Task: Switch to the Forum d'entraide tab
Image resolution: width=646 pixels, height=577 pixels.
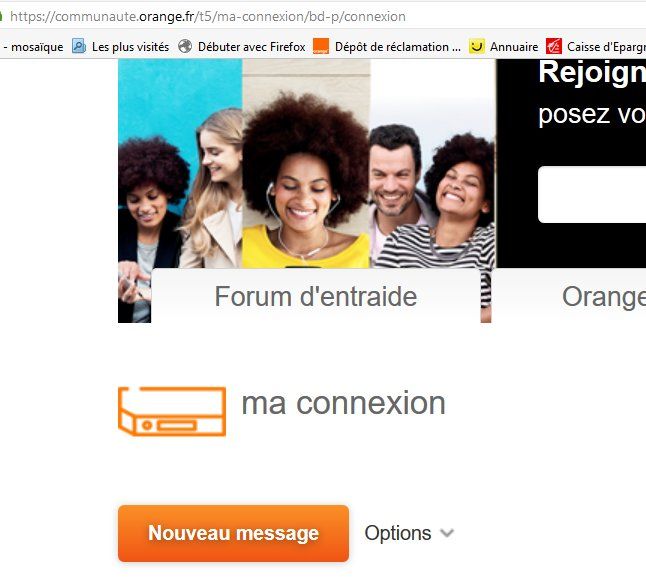Action: 316,296
